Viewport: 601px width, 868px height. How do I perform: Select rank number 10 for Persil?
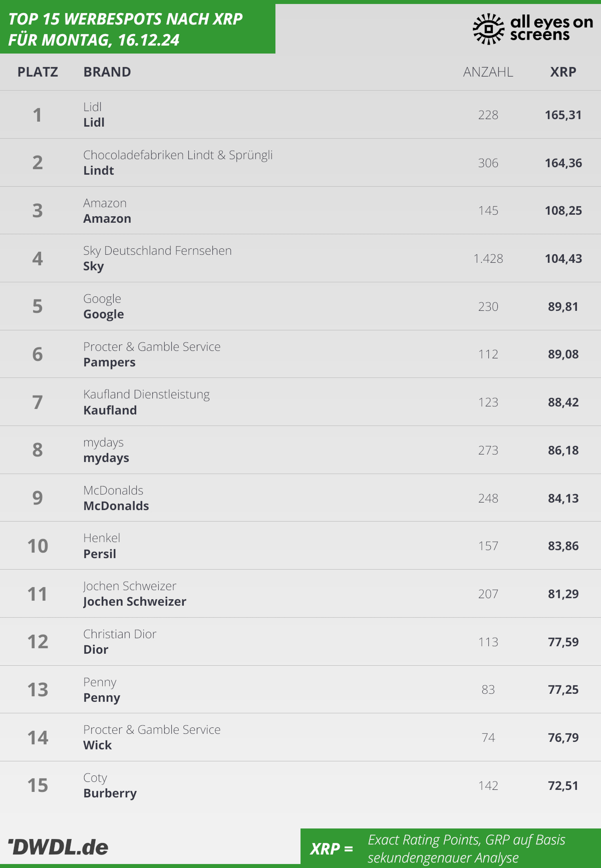coord(38,546)
